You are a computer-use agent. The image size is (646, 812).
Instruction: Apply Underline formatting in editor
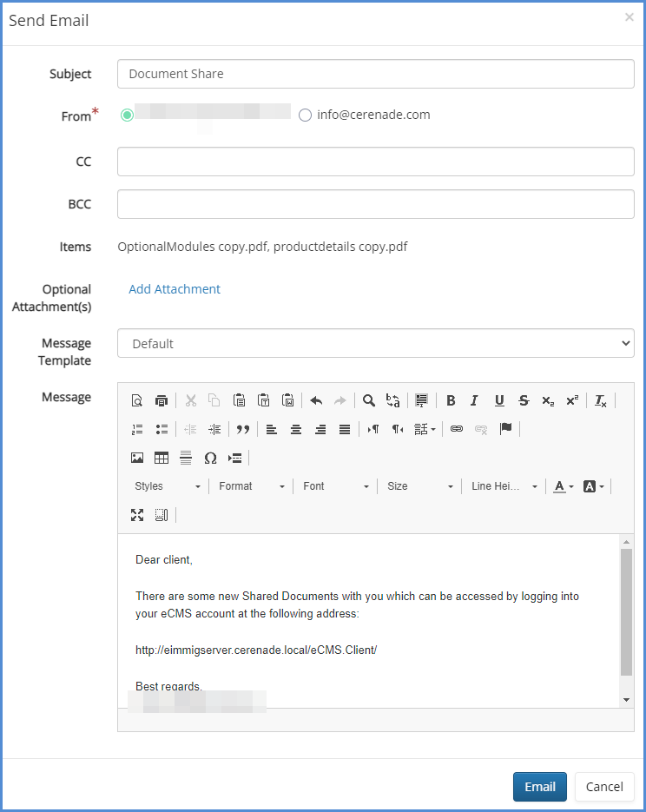coord(499,400)
